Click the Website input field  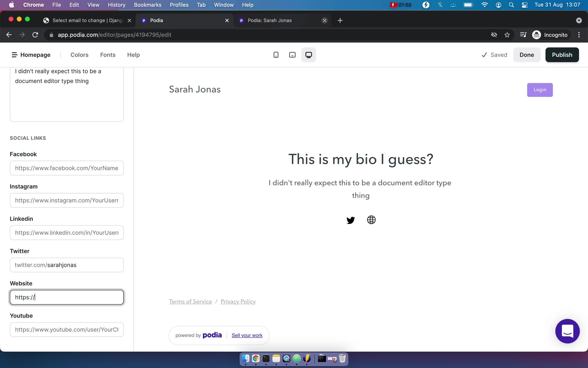66,297
